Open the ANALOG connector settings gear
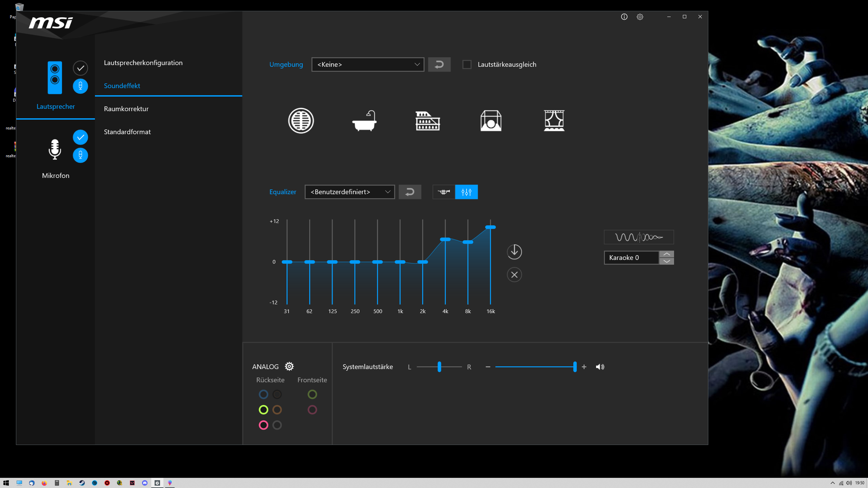The width and height of the screenshot is (868, 488). pyautogui.click(x=289, y=366)
